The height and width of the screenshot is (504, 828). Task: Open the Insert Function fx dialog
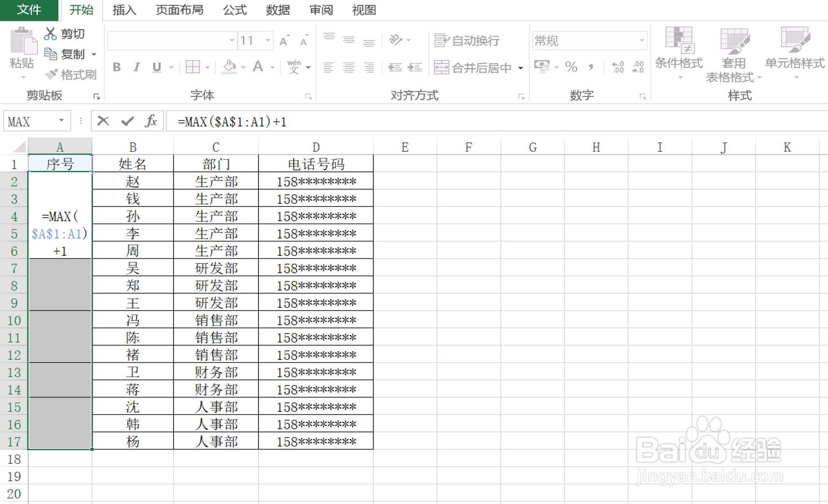151,121
